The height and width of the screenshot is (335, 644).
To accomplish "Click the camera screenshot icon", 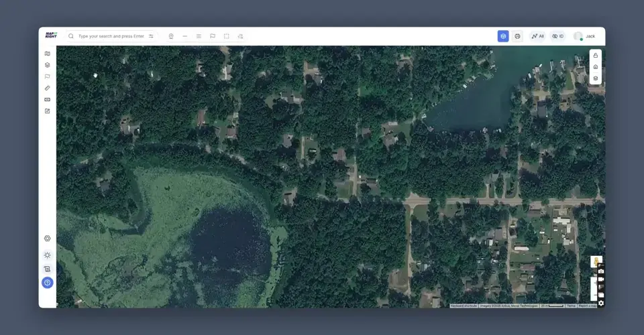I will tap(601, 271).
